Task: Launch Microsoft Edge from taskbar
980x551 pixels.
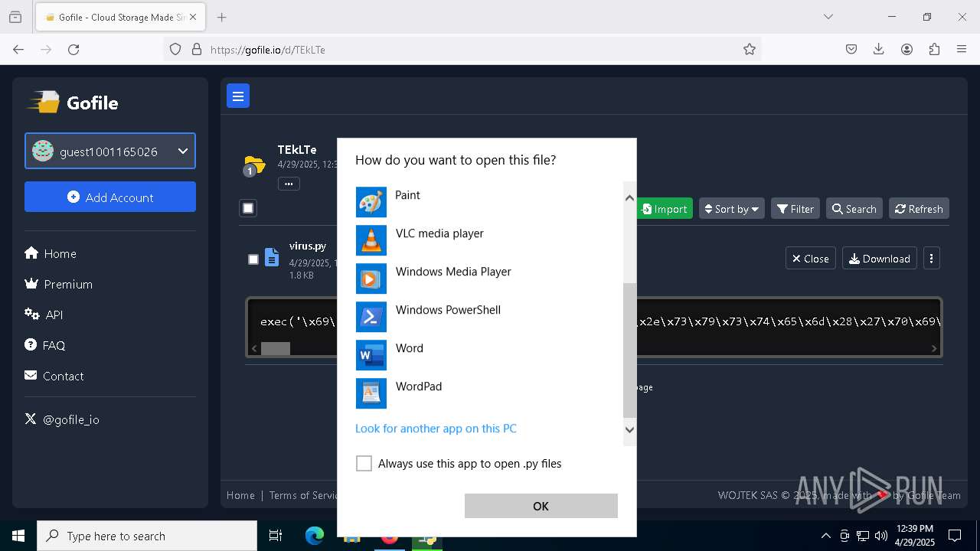Action: coord(315,536)
